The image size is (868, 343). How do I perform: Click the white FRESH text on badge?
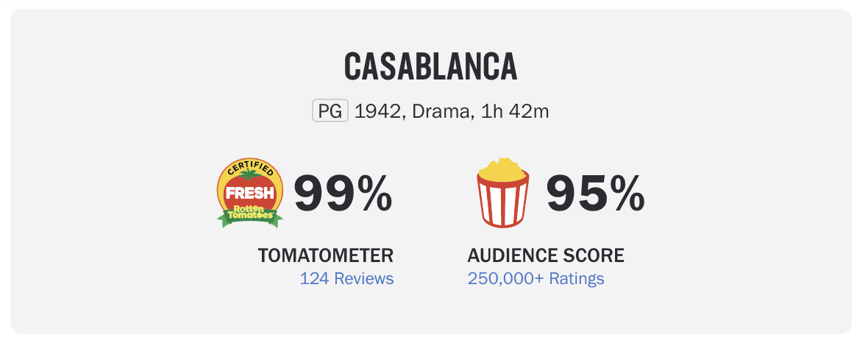(x=249, y=193)
